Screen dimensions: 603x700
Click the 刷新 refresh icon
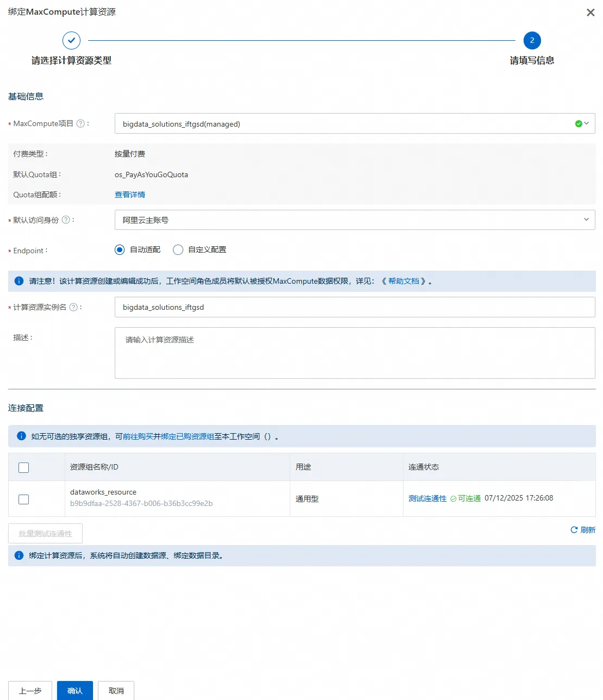[574, 530]
